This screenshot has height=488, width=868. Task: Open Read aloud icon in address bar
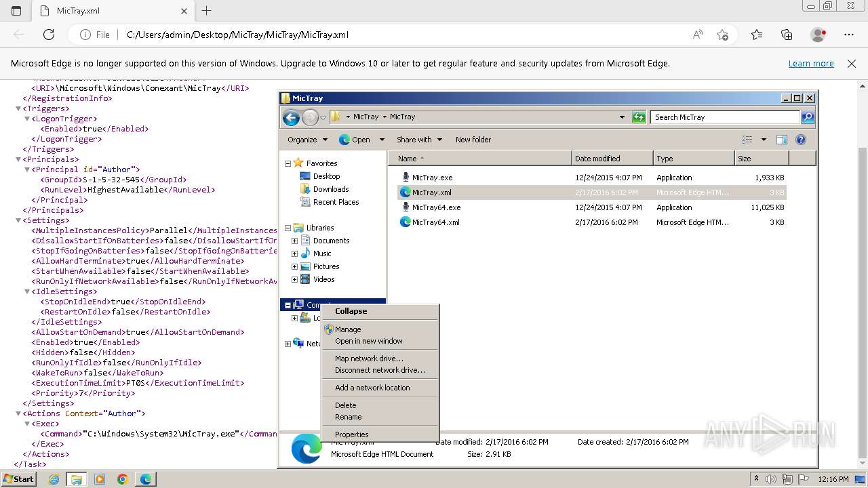coord(698,35)
